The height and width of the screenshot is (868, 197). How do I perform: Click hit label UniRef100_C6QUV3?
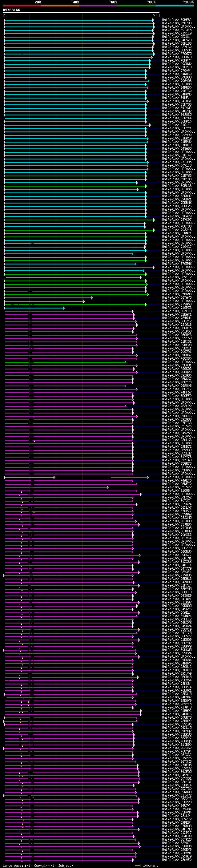tap(176, 335)
